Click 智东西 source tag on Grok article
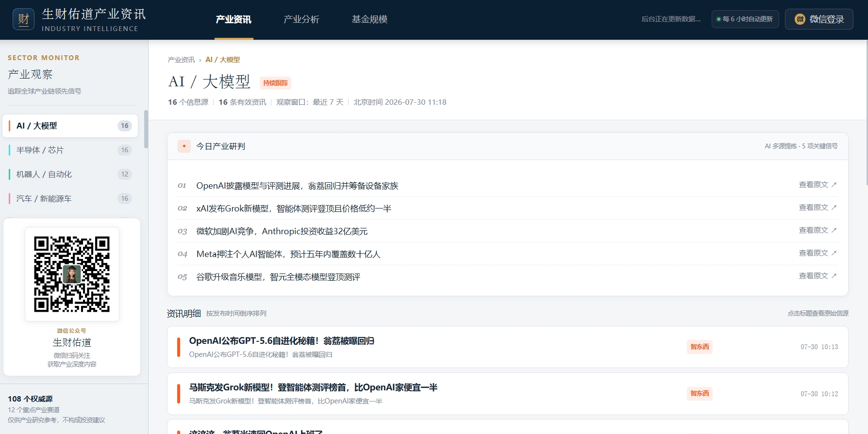Image resolution: width=868 pixels, height=434 pixels. [700, 393]
